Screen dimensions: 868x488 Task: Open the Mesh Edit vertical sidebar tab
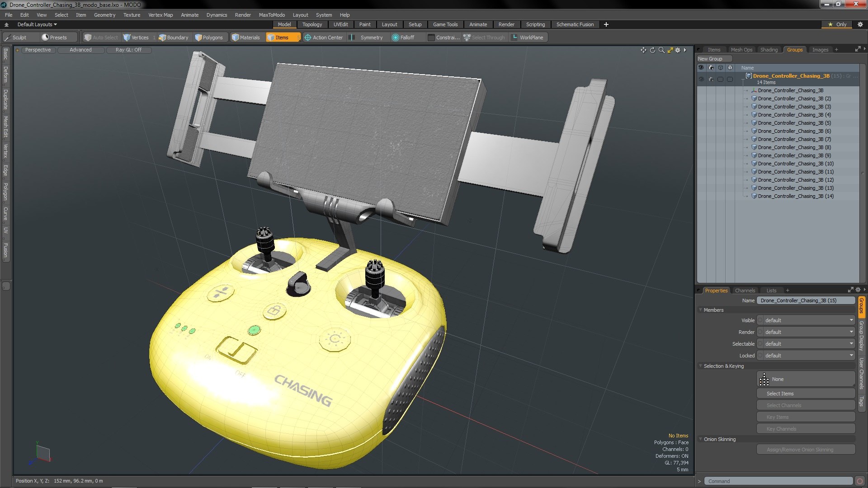[x=5, y=127]
